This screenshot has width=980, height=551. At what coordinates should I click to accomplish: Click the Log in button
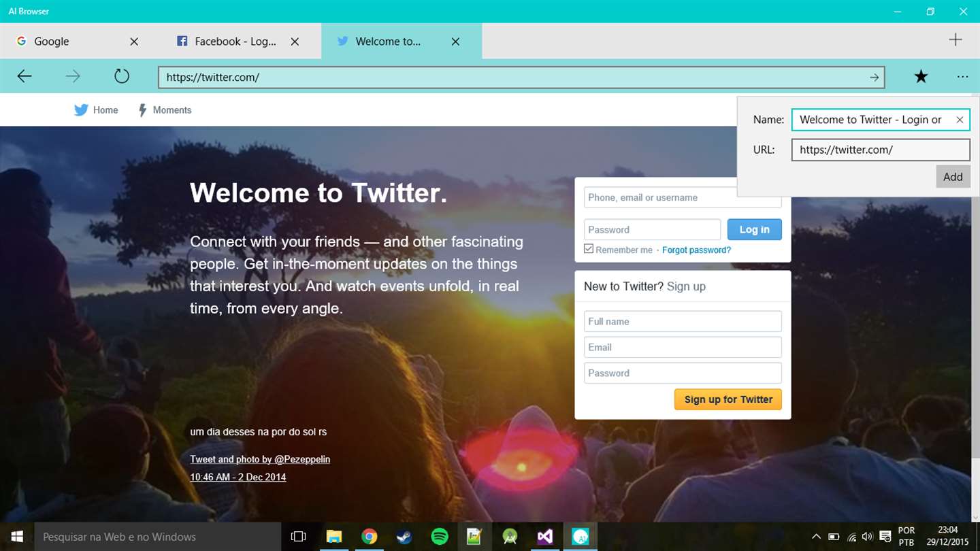click(755, 229)
